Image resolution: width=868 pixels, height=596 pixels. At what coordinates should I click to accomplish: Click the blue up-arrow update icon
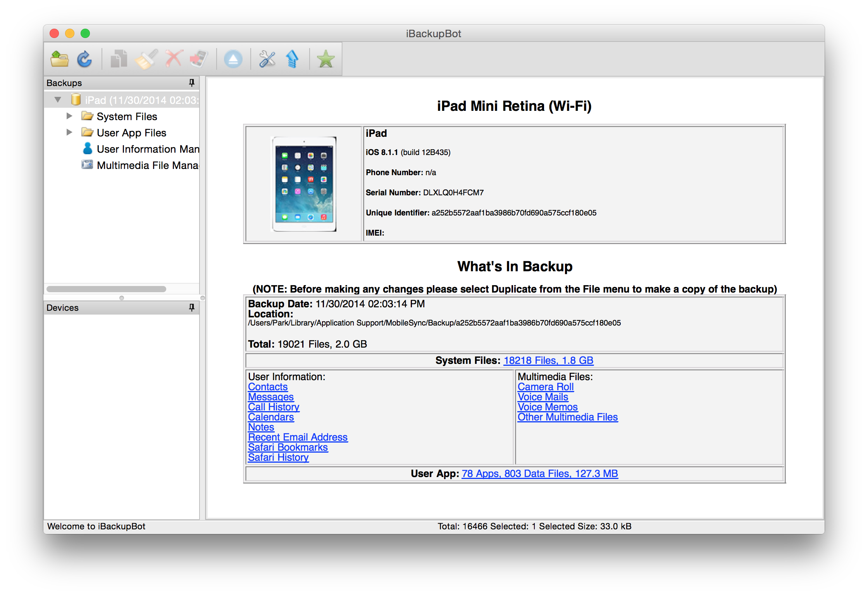pyautogui.click(x=292, y=59)
